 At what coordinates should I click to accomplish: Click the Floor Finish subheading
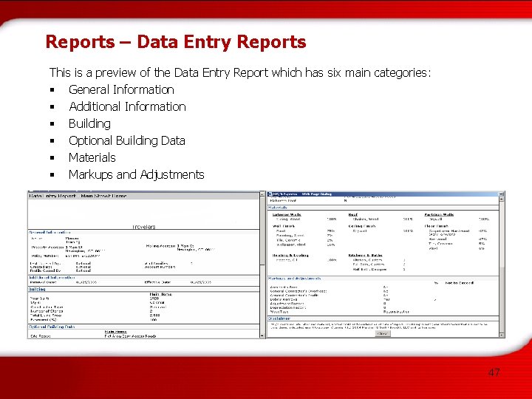tap(437, 226)
